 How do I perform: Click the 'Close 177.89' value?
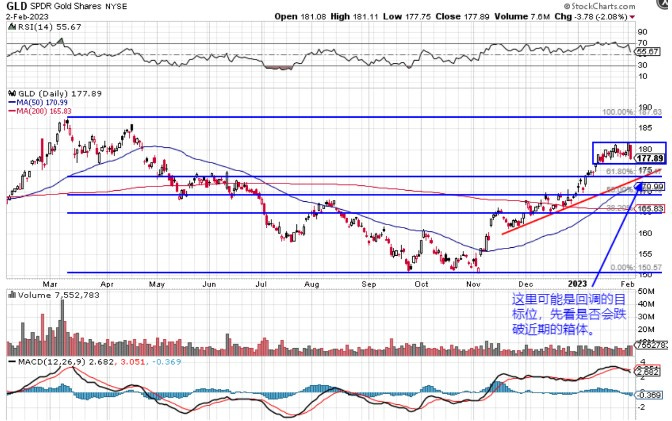[x=462, y=17]
